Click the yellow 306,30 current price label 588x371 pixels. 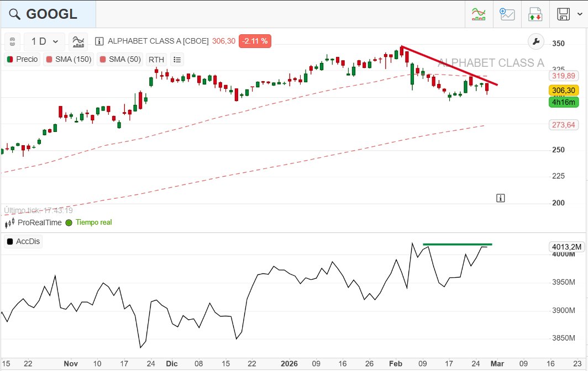click(x=564, y=91)
